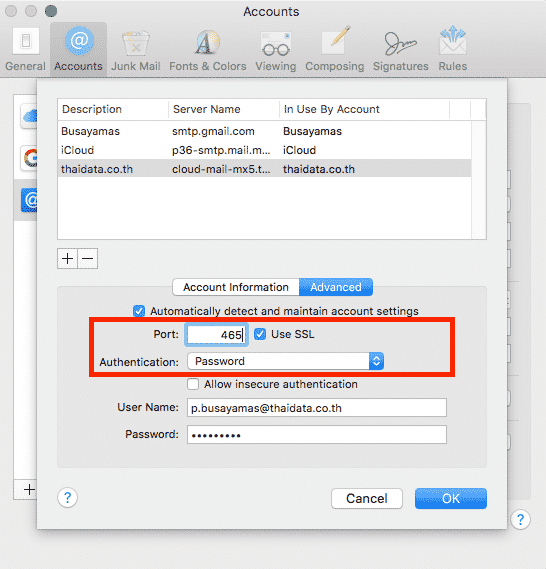This screenshot has width=546, height=569.
Task: Switch to Account Information tab
Action: 236,287
